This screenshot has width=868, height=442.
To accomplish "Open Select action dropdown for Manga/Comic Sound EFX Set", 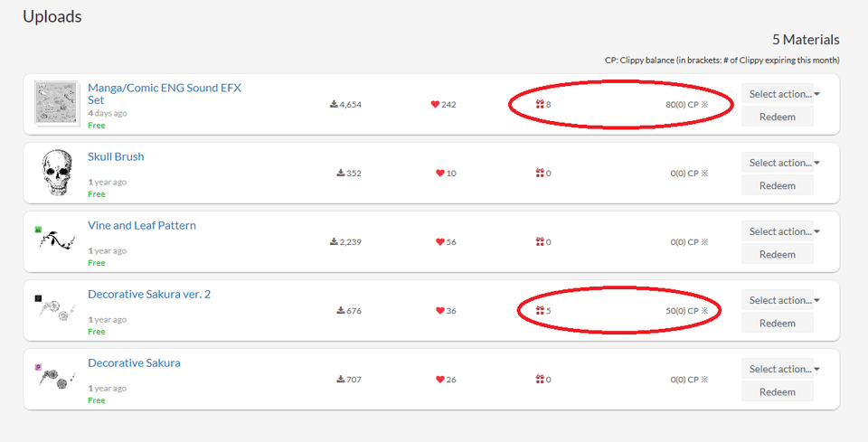I will point(781,94).
